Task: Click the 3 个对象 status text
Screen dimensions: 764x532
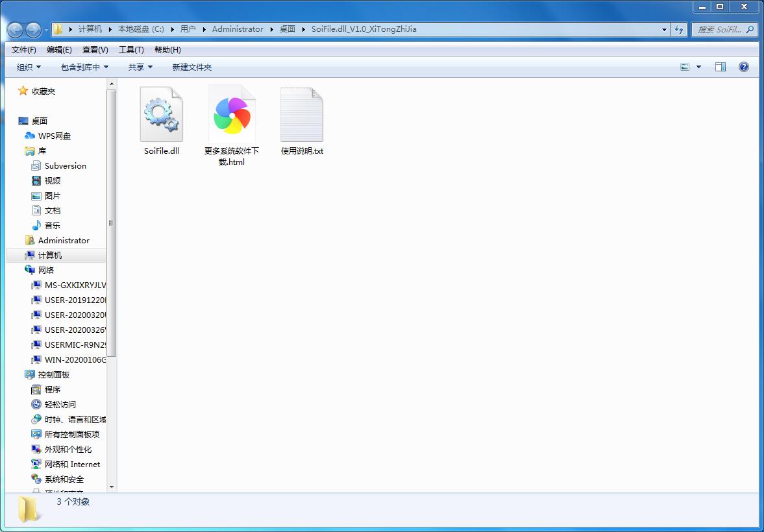Action: click(73, 502)
